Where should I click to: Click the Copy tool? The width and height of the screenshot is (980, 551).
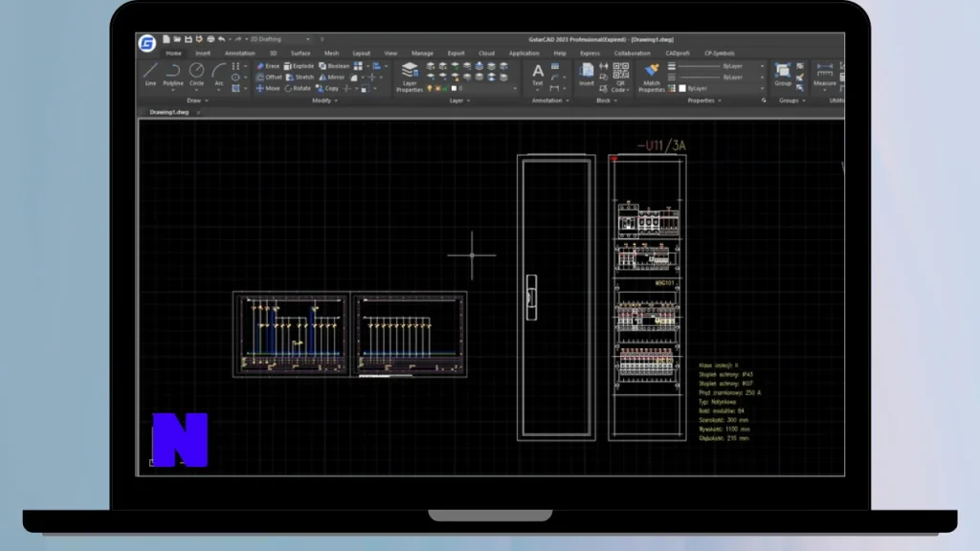327,88
